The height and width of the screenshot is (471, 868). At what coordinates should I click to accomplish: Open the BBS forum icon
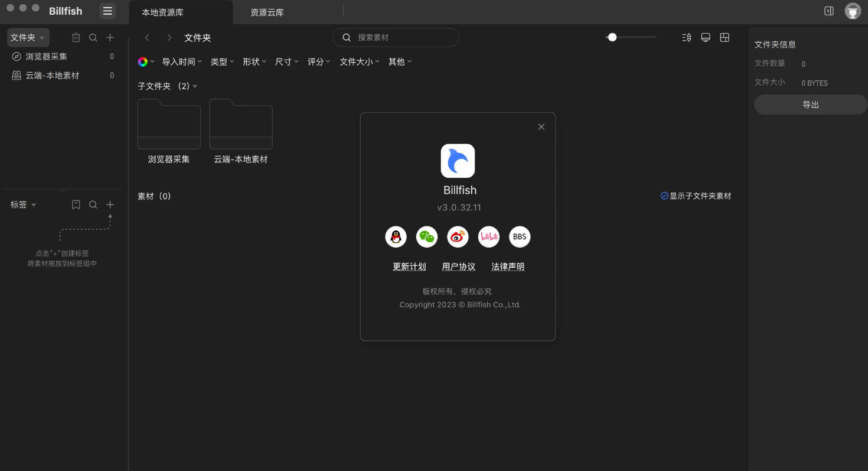coord(520,237)
